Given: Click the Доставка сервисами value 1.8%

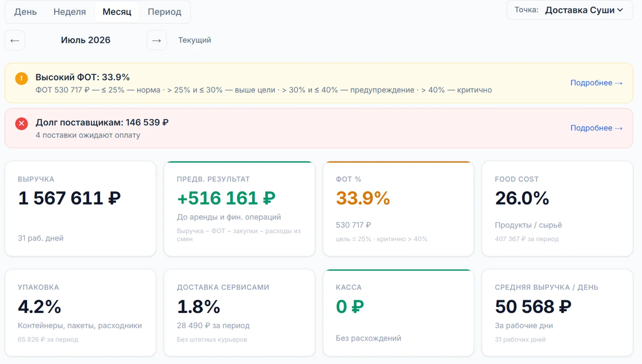Looking at the screenshot, I should click(x=199, y=307).
